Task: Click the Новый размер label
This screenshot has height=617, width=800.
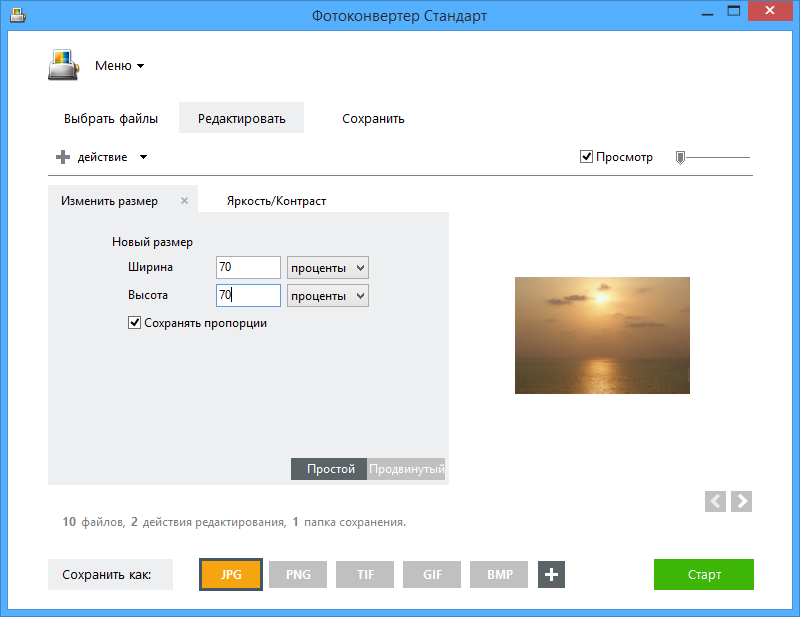Action: (x=152, y=242)
